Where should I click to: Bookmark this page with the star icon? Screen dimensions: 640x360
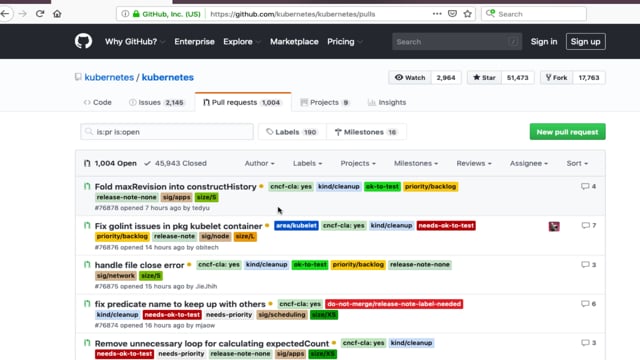[468, 14]
